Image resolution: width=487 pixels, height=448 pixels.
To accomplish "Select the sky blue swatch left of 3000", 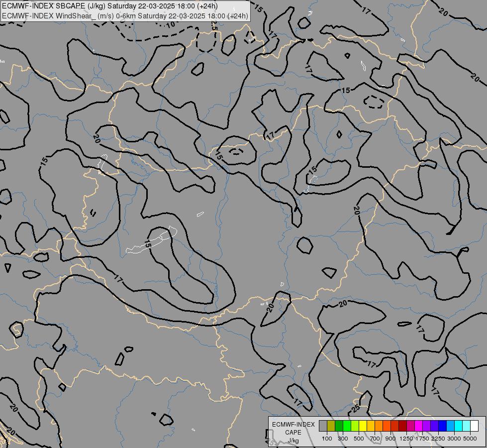I will [x=451, y=426].
